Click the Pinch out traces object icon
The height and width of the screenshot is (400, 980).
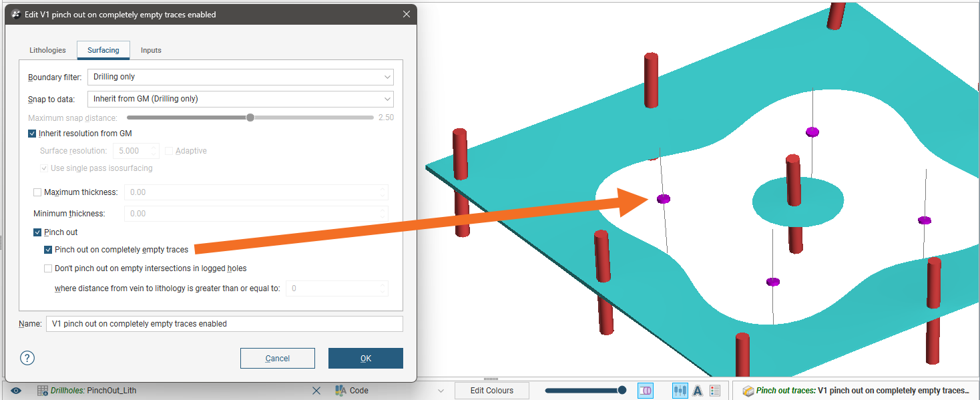(x=748, y=391)
